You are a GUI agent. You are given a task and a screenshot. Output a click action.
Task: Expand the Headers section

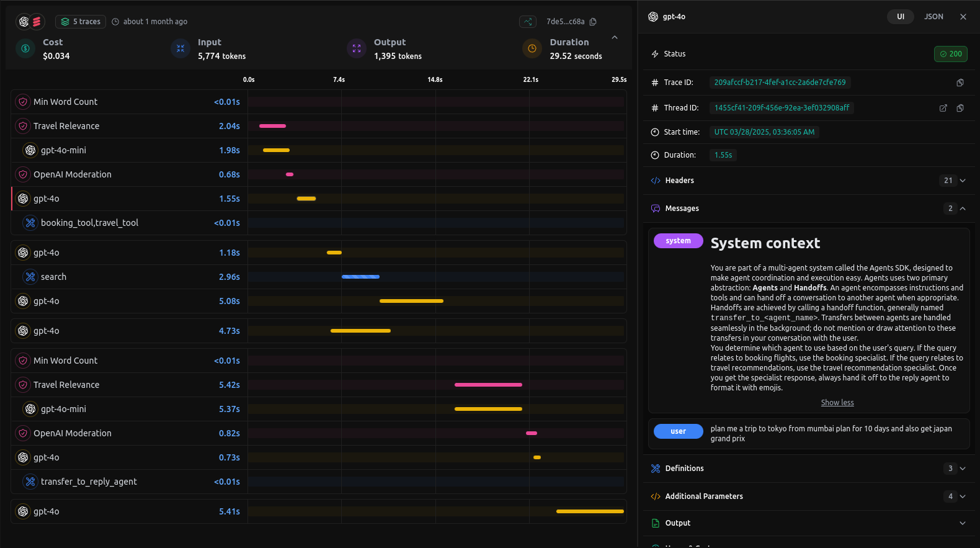962,181
